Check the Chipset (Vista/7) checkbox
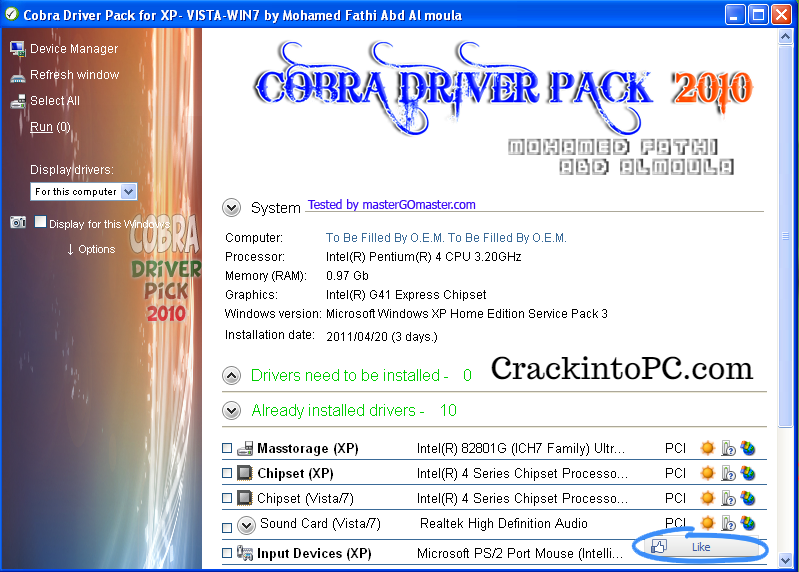Viewport: 799px width, 572px height. [227, 498]
